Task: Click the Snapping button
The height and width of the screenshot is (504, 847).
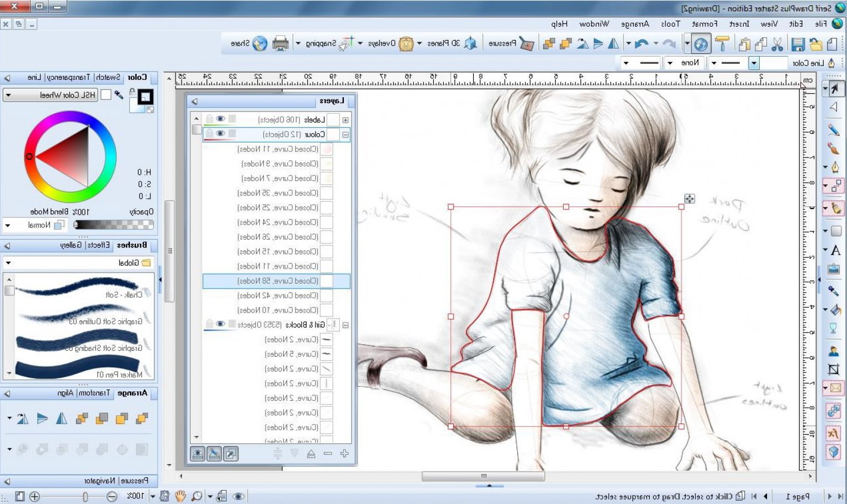Action: coord(330,43)
